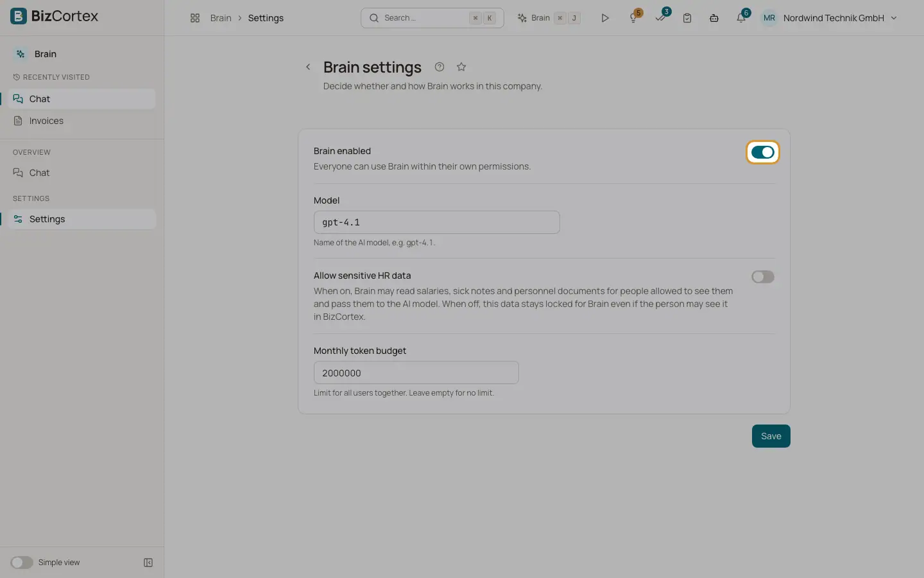Collapse the sidebar with the panel icon
Image resolution: width=924 pixels, height=578 pixels.
click(x=148, y=563)
